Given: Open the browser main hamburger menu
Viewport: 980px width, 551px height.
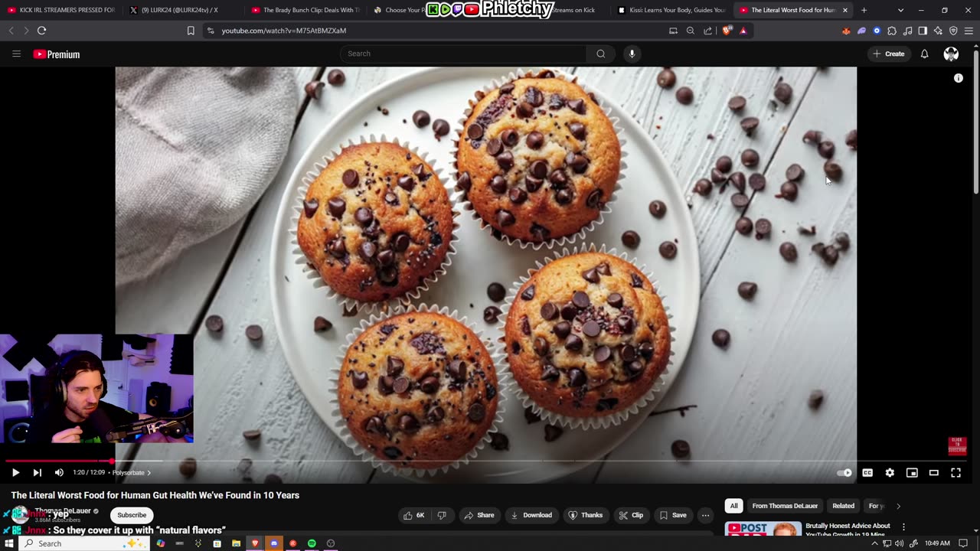Looking at the screenshot, I should tap(969, 31).
